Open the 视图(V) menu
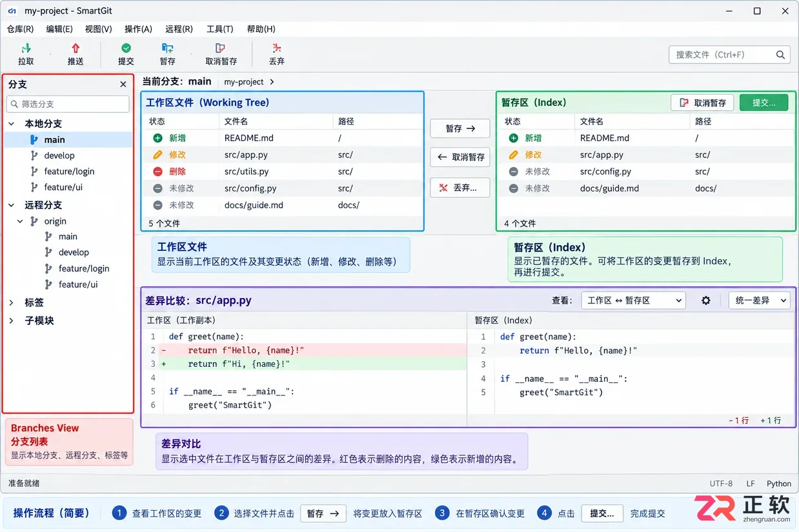Screen dimensions: 799x532 tap(99, 29)
